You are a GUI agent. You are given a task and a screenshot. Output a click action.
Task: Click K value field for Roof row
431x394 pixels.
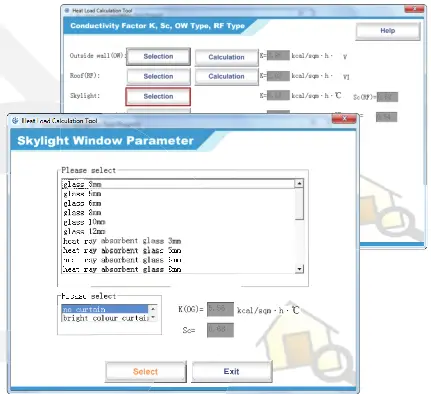coord(278,76)
